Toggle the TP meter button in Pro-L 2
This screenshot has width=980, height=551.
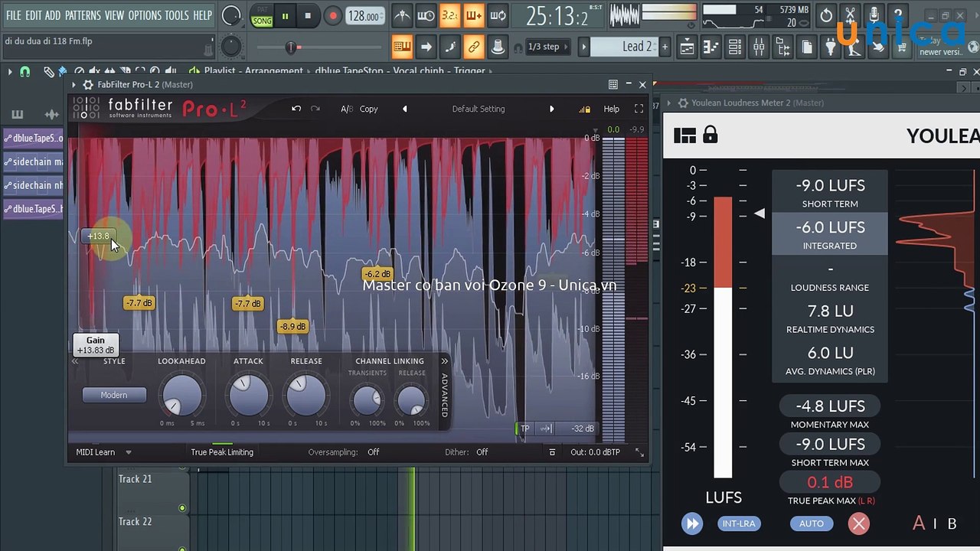[524, 429]
